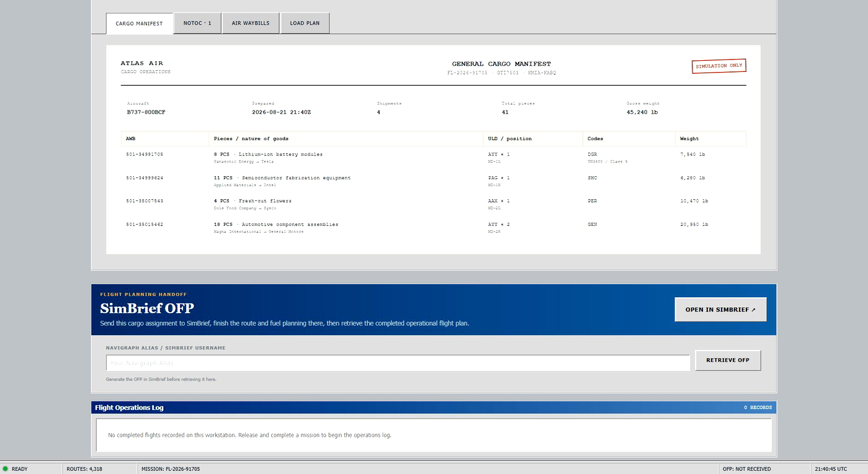
Task: Click the Panasonic Energy → Tesla shipper line
Action: pos(243,161)
